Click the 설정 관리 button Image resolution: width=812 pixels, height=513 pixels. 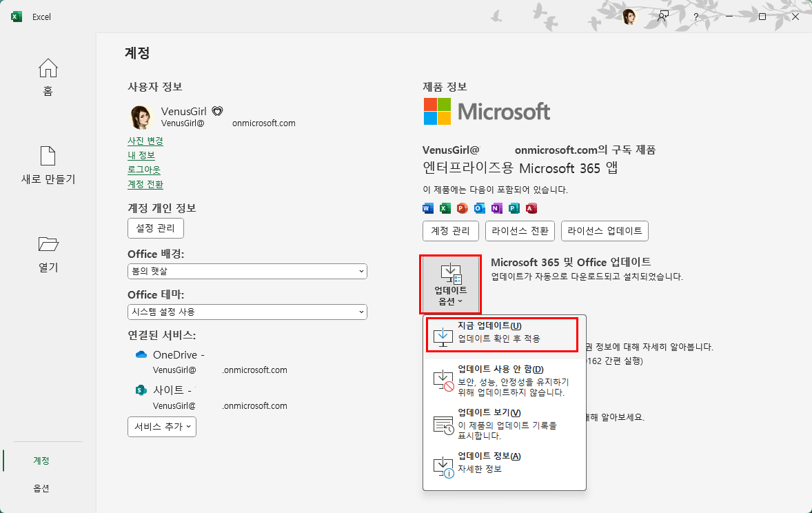pos(156,228)
